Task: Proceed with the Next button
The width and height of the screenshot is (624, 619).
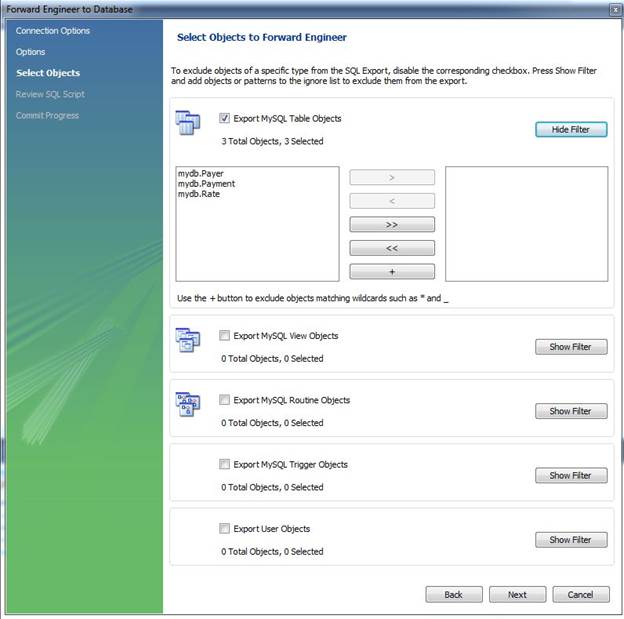Action: (517, 595)
